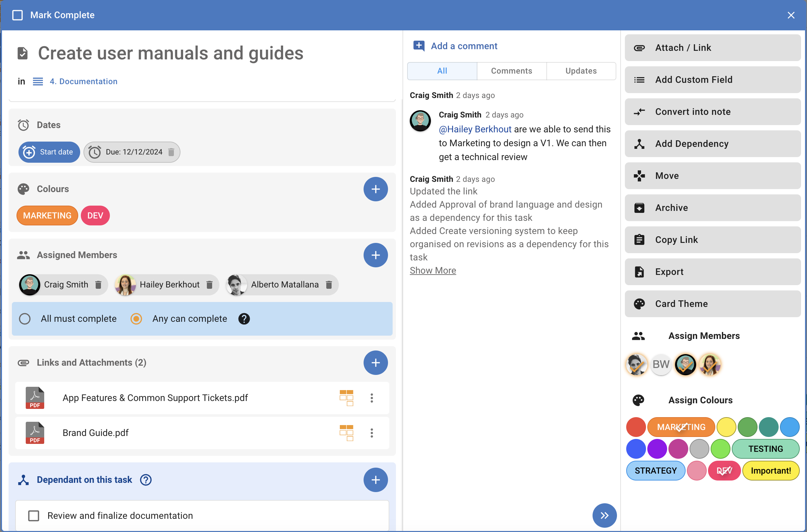Click the trash icon on due date chip
This screenshot has height=532, width=807.
(x=171, y=152)
